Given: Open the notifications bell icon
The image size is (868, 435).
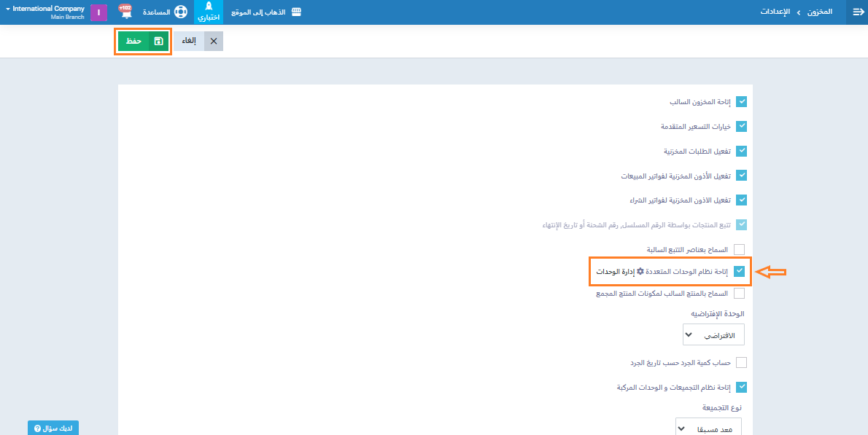Looking at the screenshot, I should pos(125,12).
